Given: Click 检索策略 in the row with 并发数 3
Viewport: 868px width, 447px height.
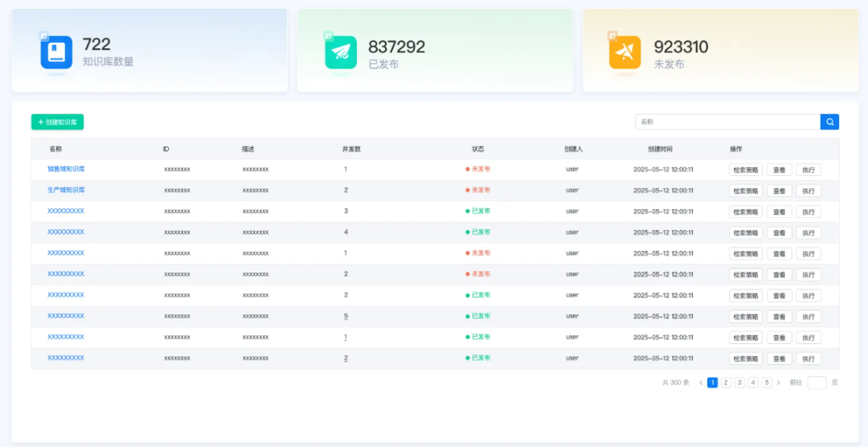Looking at the screenshot, I should pos(746,212).
